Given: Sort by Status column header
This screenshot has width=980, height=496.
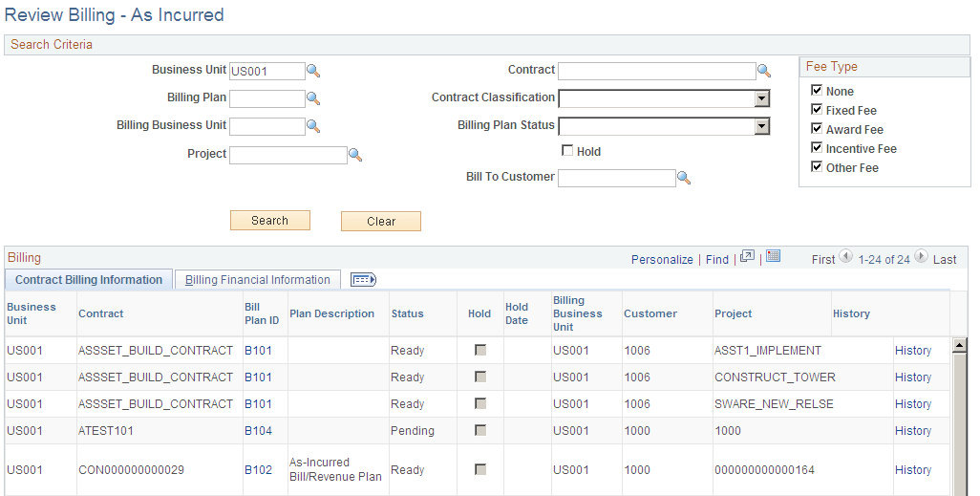Looking at the screenshot, I should tap(408, 313).
